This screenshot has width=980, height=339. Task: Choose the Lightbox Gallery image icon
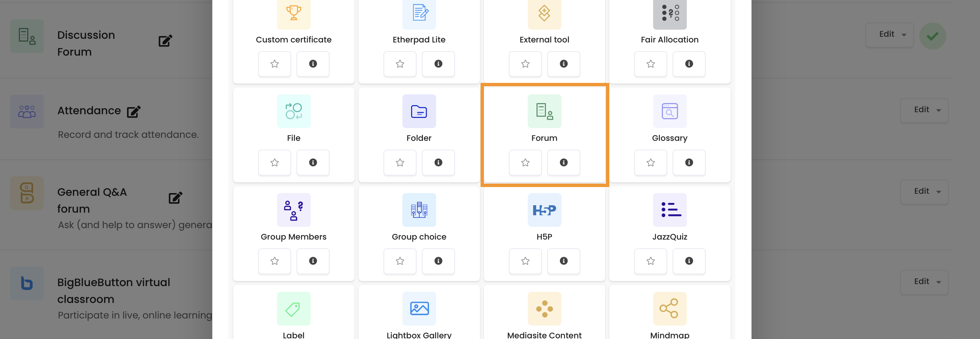pos(419,309)
